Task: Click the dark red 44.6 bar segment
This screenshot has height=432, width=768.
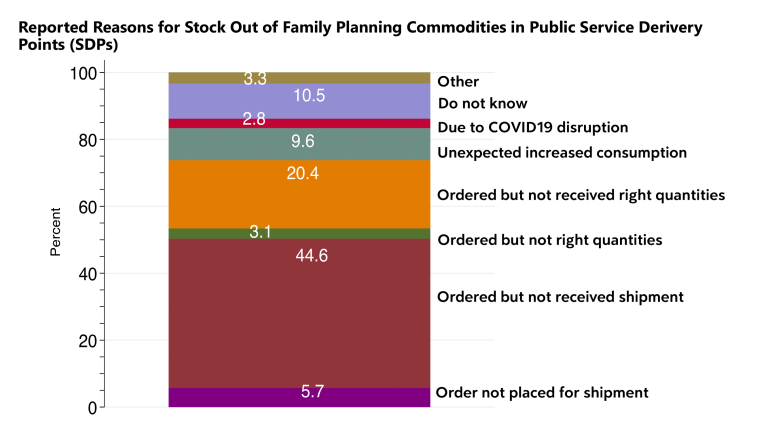Action: [x=299, y=313]
